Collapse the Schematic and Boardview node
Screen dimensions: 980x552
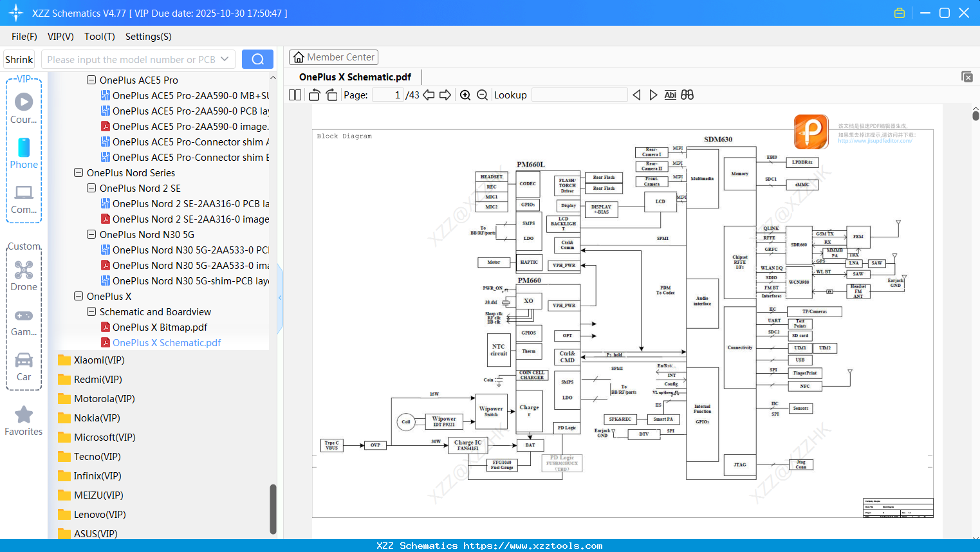pos(91,311)
